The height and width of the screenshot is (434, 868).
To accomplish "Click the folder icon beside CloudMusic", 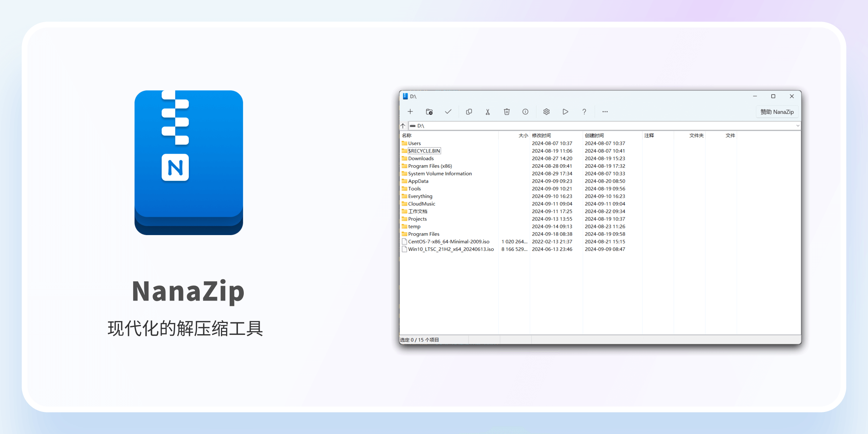I will tap(404, 204).
